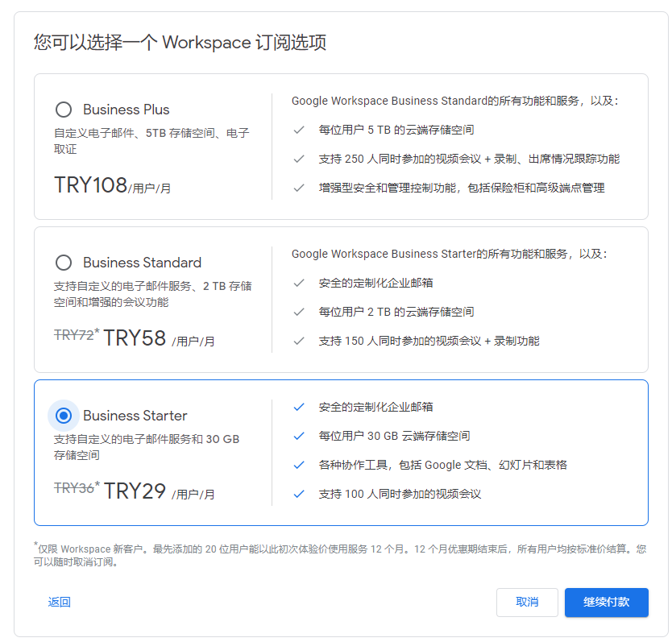Viewport: 672px width, 642px height.
Task: Click the checkmark beside 增强型安全和管理控制功能
Action: click(299, 188)
